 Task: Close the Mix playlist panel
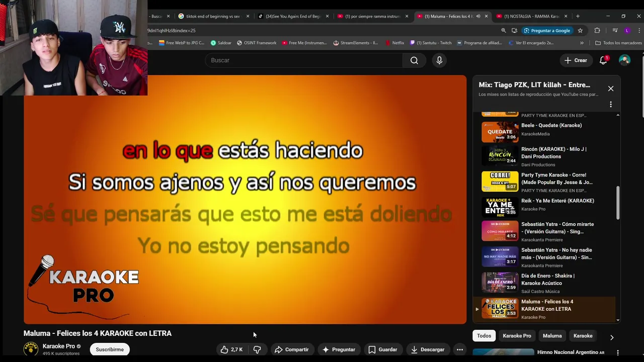pos(611,88)
